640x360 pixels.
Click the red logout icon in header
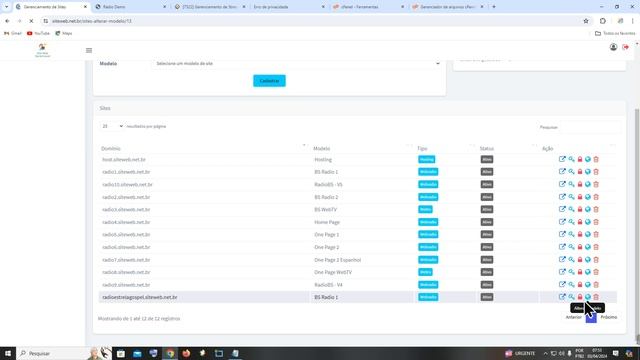[x=625, y=47]
